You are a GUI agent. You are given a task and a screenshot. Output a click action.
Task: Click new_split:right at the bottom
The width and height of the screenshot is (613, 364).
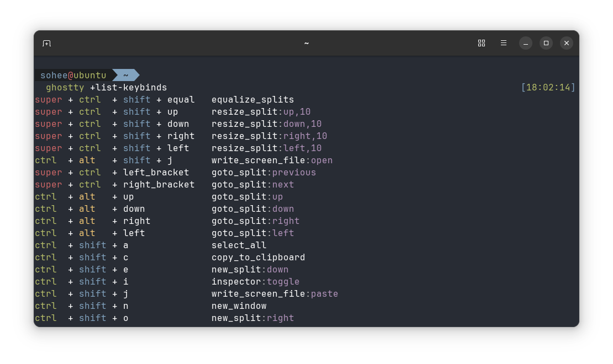pos(252,318)
